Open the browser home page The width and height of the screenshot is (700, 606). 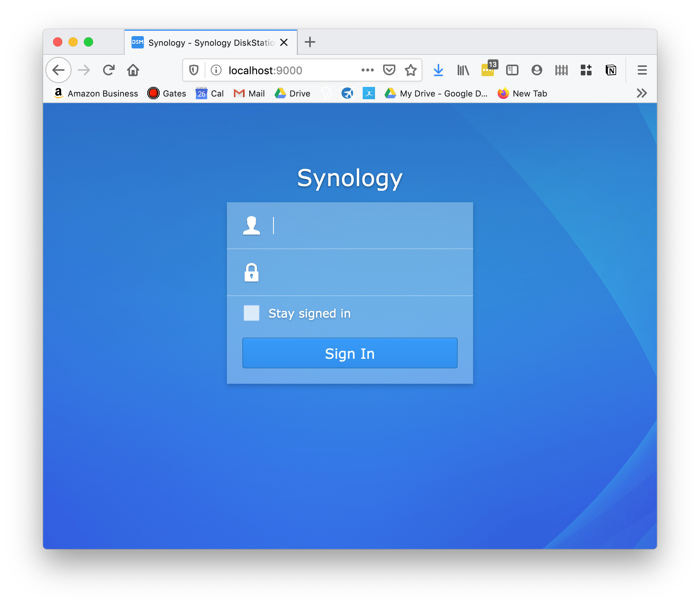pyautogui.click(x=133, y=70)
